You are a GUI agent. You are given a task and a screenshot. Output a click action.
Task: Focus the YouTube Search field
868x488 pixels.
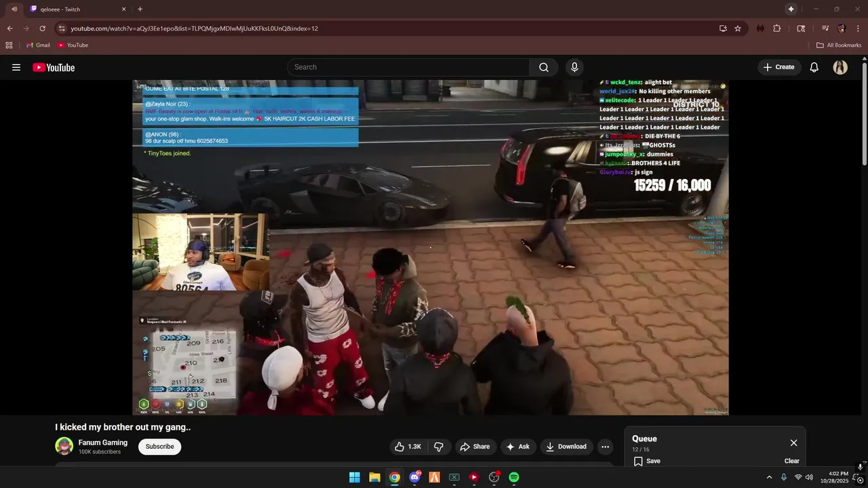point(409,67)
